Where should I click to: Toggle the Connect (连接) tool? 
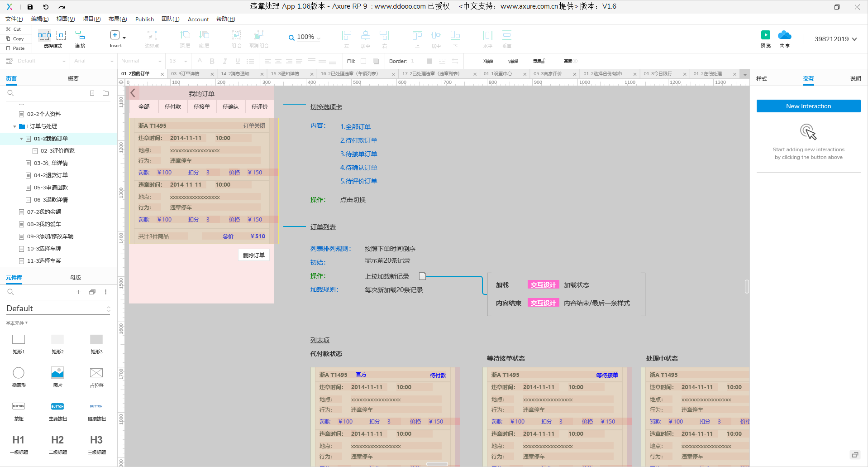(80, 35)
